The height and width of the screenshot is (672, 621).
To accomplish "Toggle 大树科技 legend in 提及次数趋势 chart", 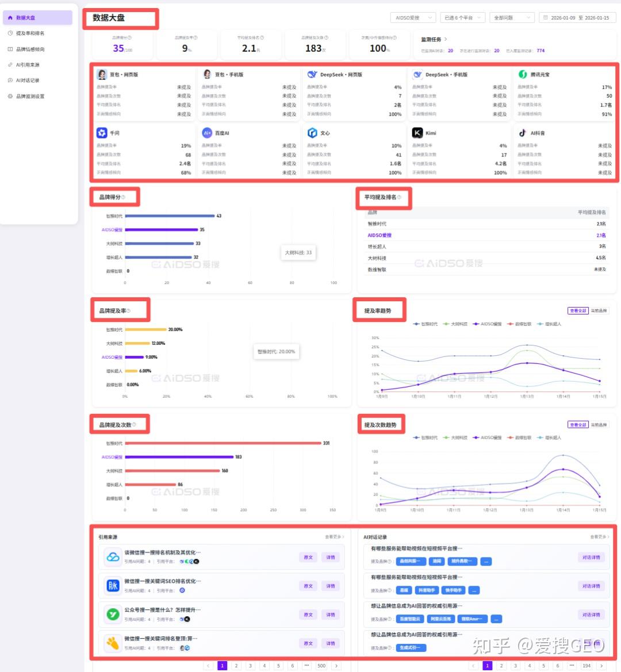I will [x=455, y=437].
